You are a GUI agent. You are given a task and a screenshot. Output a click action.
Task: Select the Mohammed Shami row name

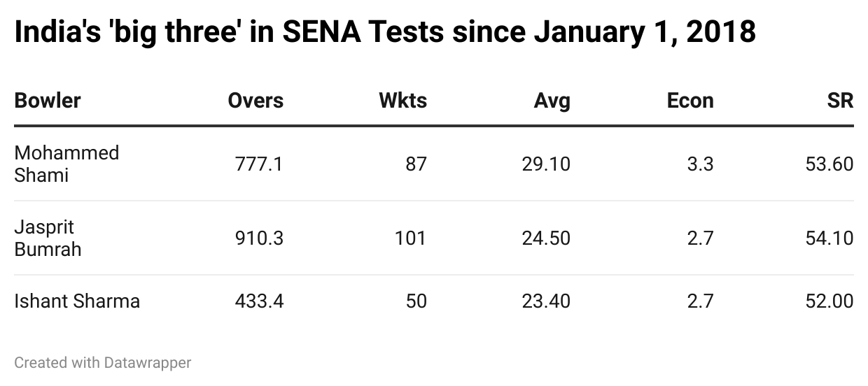(x=66, y=164)
